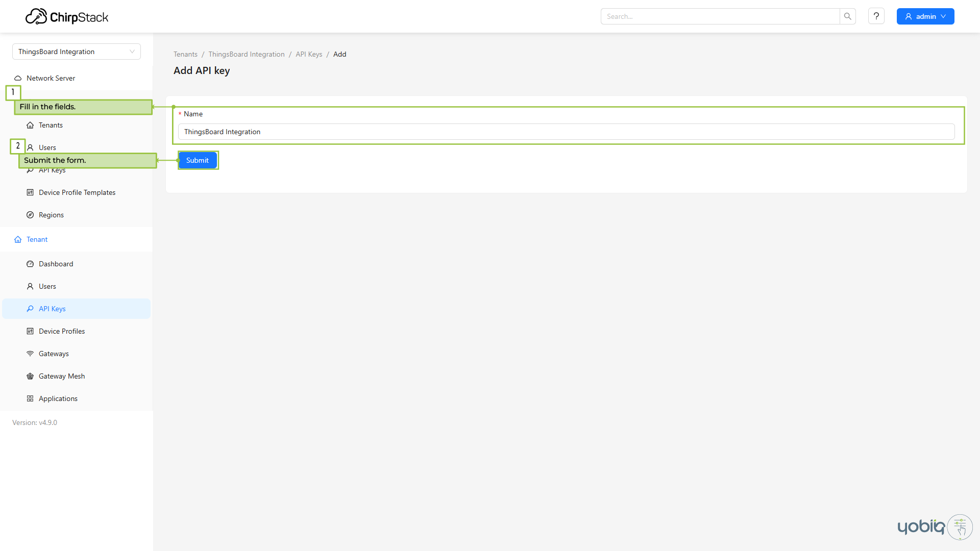
Task: Click the Device Profile Templates icon
Action: 30,193
